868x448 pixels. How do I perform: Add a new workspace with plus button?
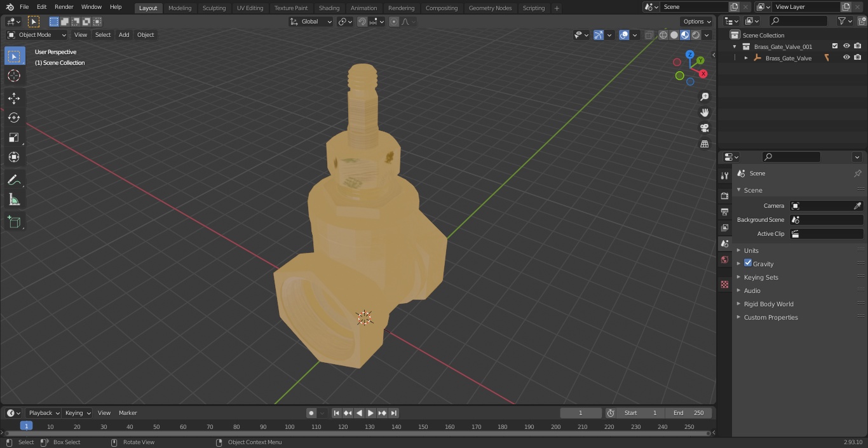click(557, 8)
